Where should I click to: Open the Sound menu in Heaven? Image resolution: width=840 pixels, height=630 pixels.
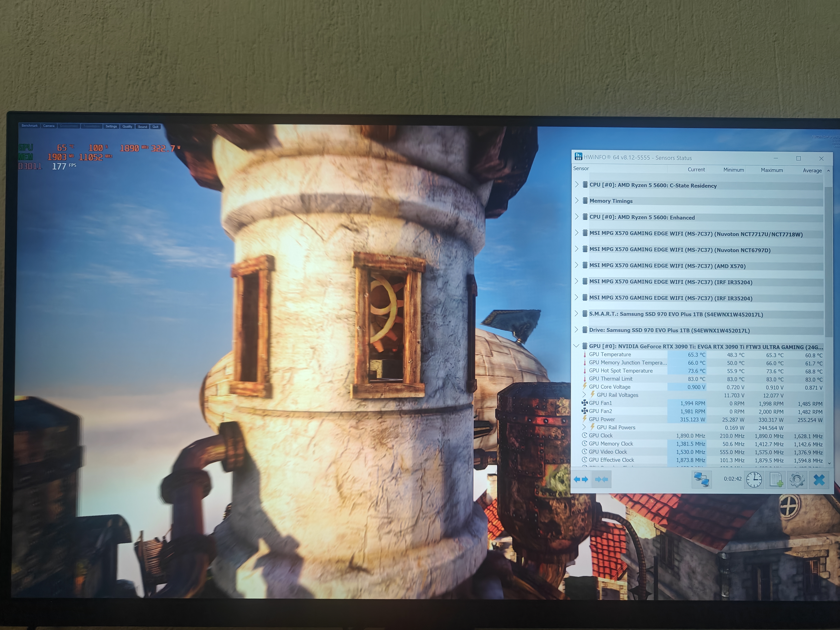[x=142, y=127]
